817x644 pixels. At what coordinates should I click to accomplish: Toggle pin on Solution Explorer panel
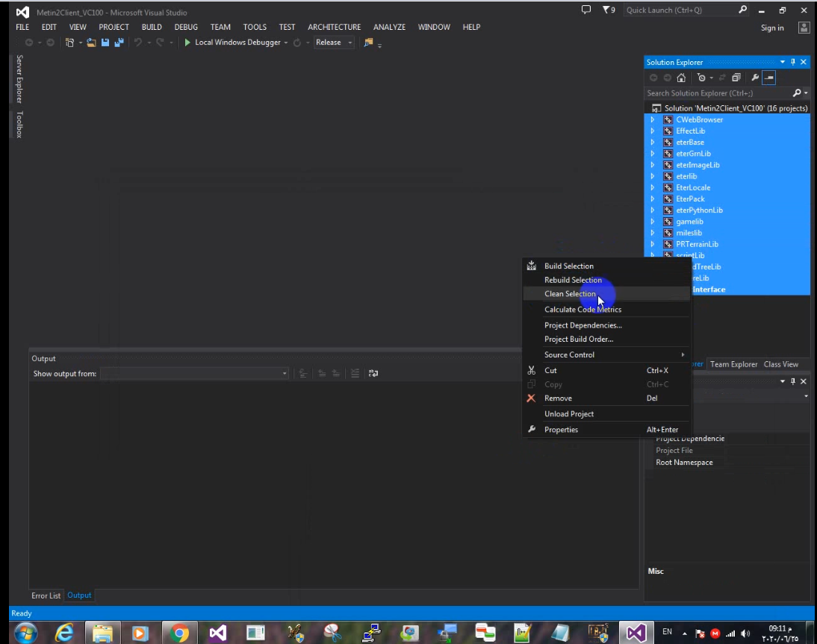click(793, 62)
